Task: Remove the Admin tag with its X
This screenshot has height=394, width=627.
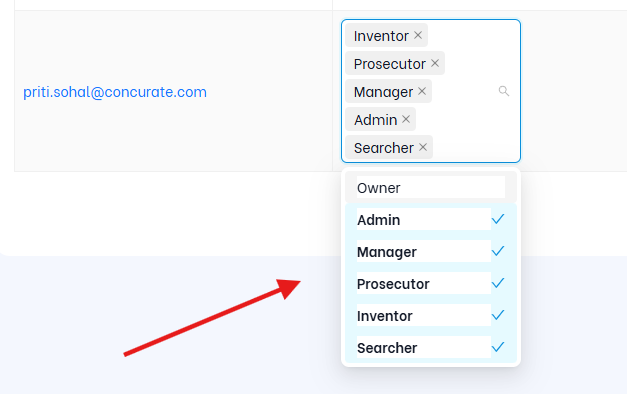Action: point(406,119)
